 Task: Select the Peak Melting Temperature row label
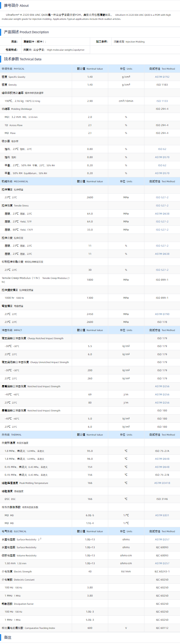[x=25, y=483]
